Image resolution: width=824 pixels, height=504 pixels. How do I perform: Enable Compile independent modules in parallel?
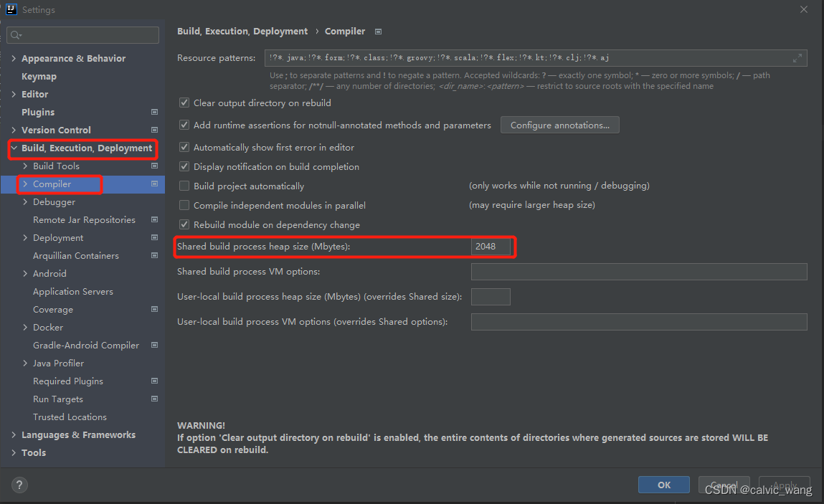(x=184, y=205)
